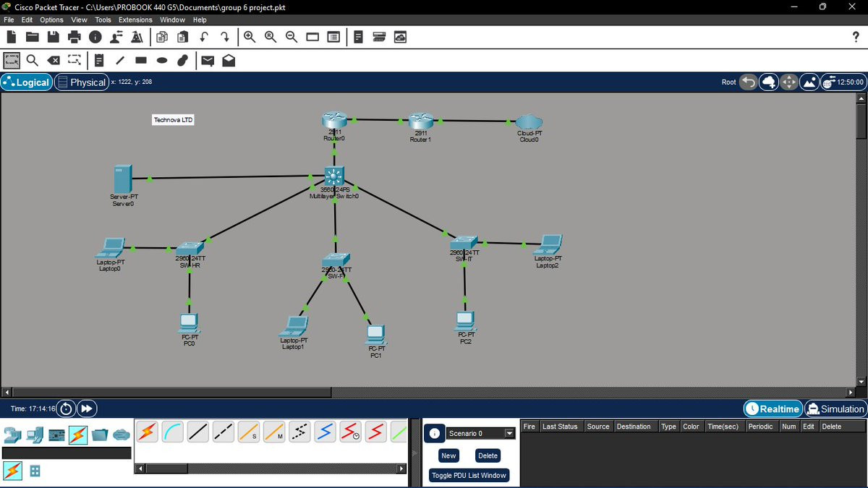
Task: Click Power Cycle Devices button
Action: tap(66, 408)
